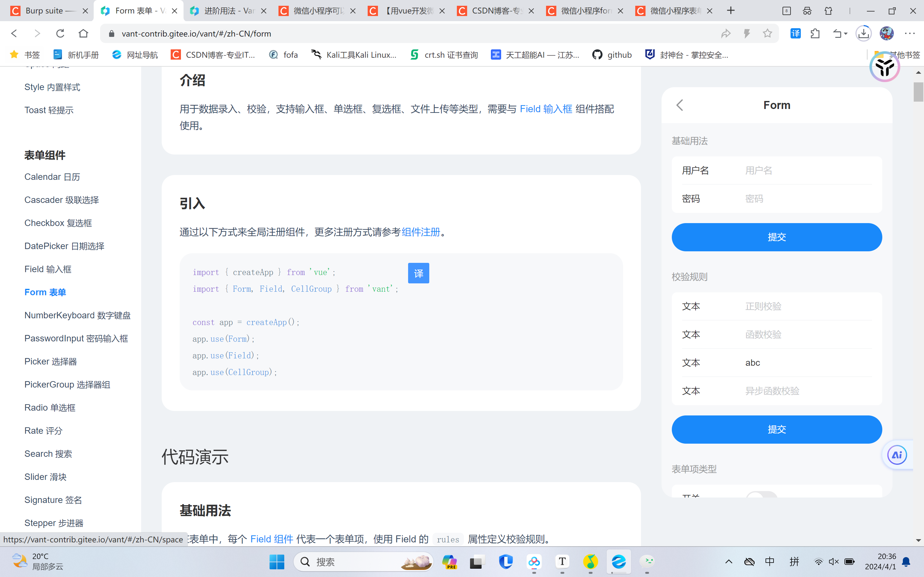The height and width of the screenshot is (577, 924).
Task: Open the browser three-dots menu
Action: point(910,34)
